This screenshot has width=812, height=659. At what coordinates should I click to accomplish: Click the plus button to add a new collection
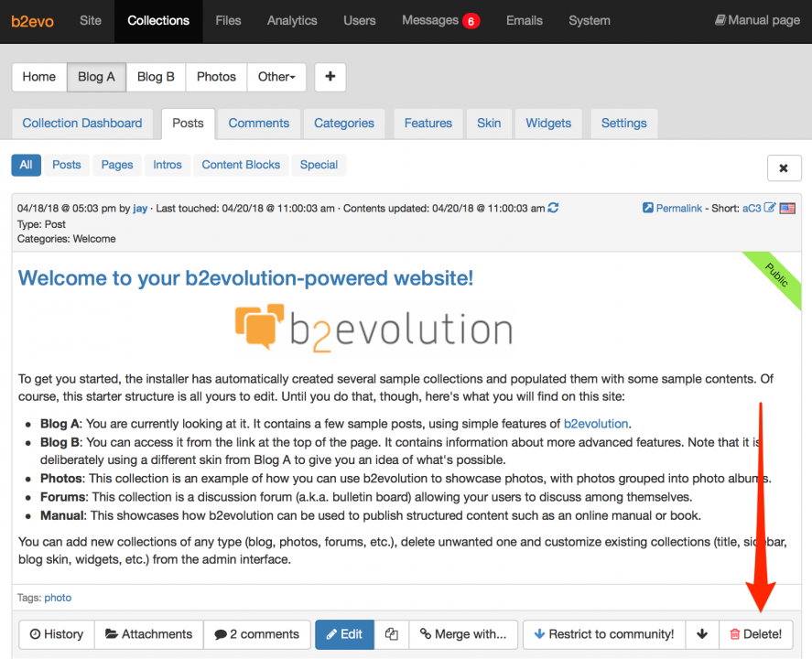330,77
